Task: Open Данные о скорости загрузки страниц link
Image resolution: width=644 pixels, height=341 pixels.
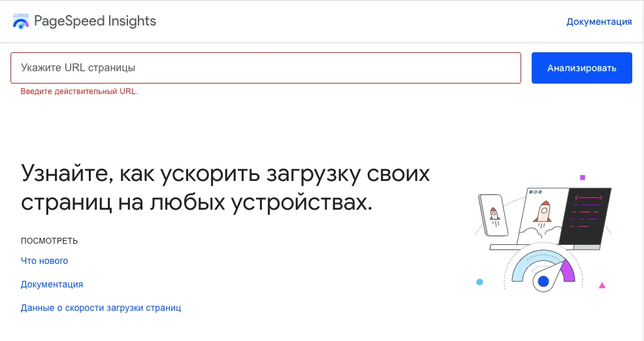Action: 101,308
